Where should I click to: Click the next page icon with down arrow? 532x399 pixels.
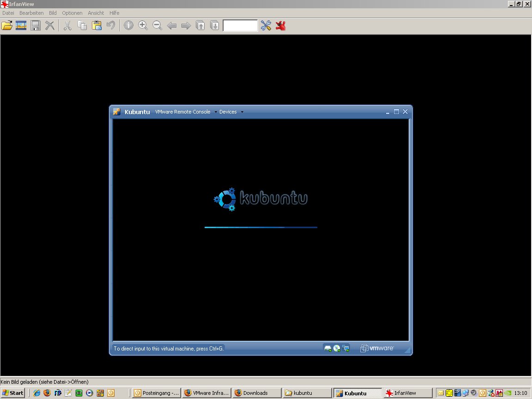click(215, 25)
